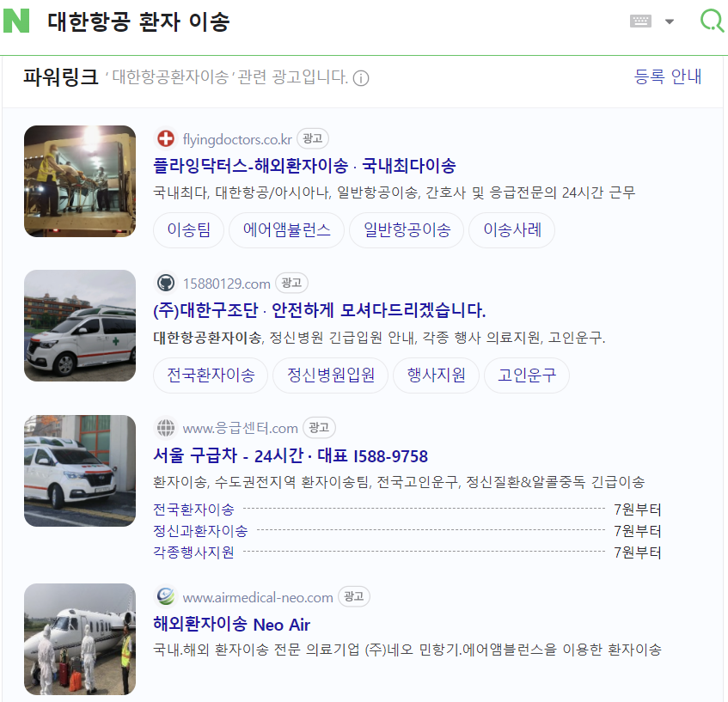
Task: Click the 7원부터 price on the 각종행사지원 row
Action: coord(638,552)
